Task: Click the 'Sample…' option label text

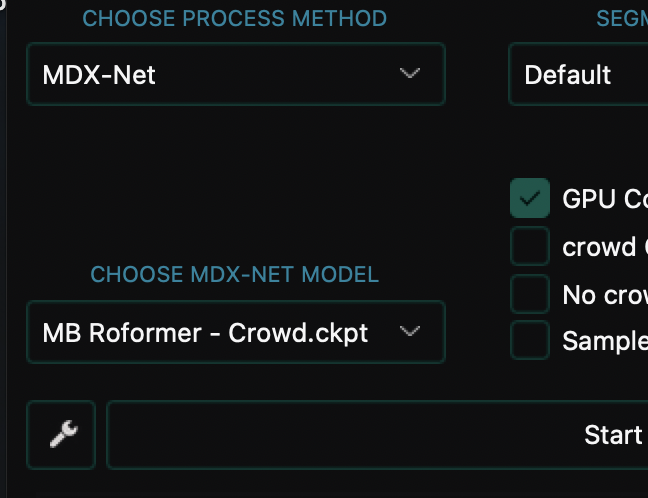Action: point(604,340)
